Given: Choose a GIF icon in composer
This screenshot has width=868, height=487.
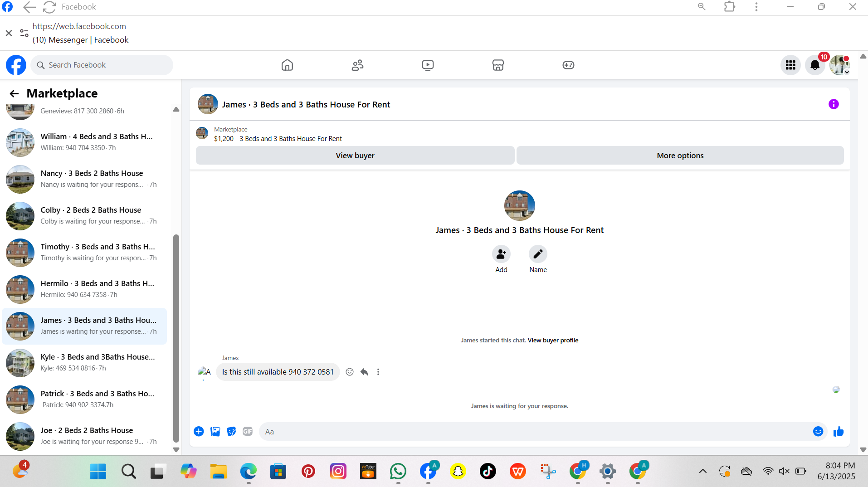Looking at the screenshot, I should click(248, 431).
